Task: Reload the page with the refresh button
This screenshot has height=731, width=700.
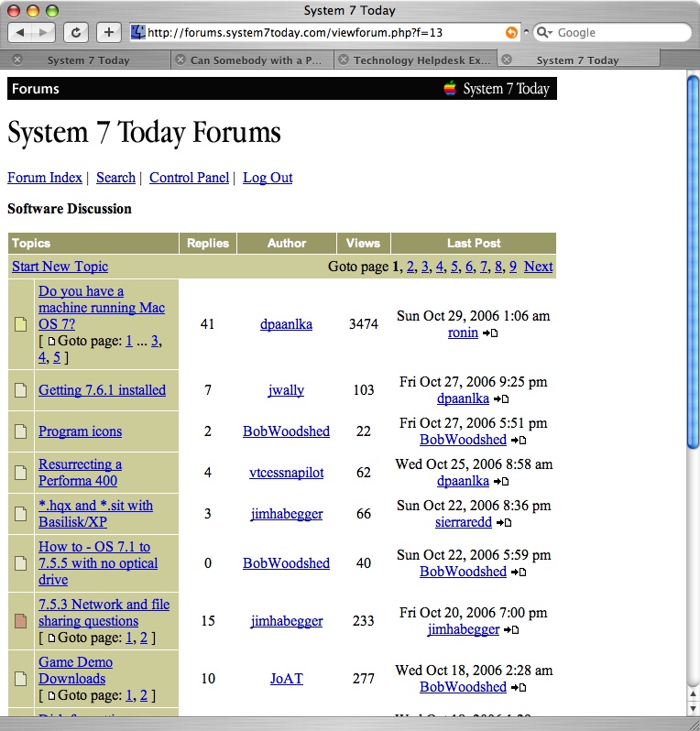Action: [76, 33]
